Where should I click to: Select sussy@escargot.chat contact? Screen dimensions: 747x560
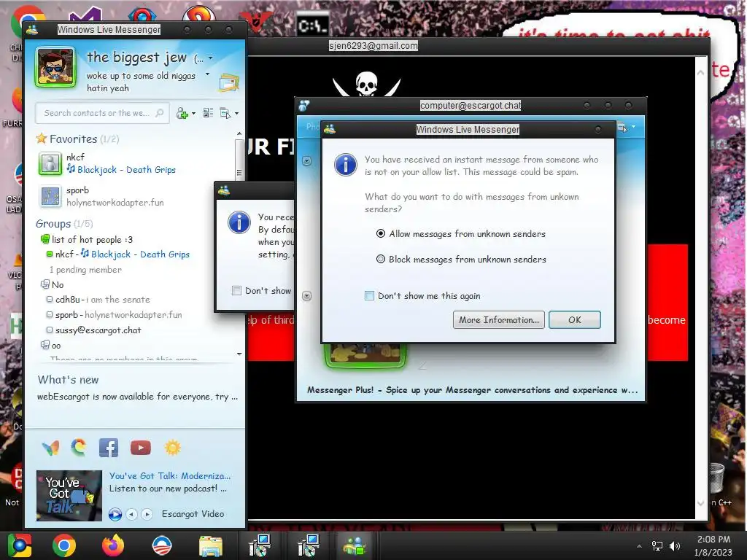(x=98, y=330)
